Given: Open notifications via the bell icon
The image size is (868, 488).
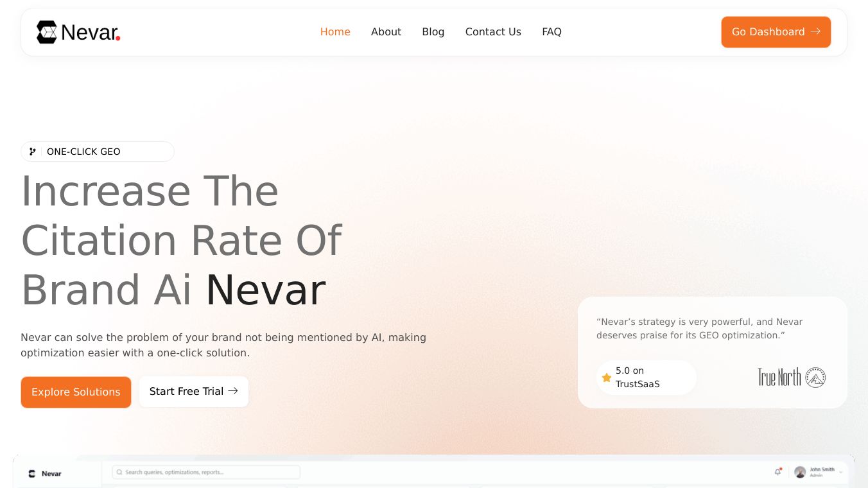Looking at the screenshot, I should pyautogui.click(x=777, y=472).
